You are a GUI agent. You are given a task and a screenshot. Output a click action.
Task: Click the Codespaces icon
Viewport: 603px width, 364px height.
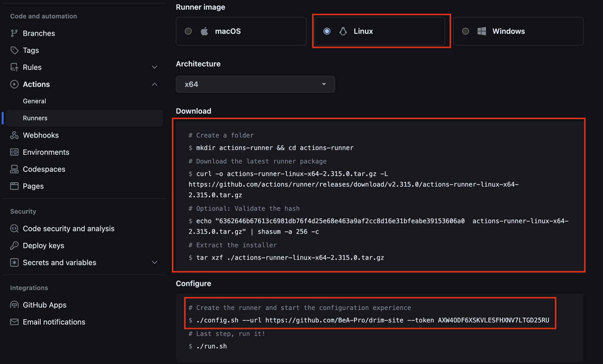tap(14, 169)
